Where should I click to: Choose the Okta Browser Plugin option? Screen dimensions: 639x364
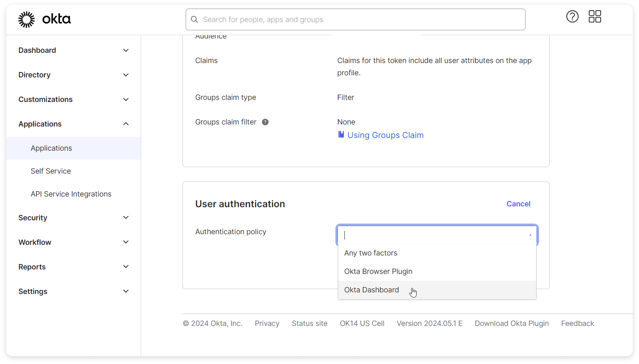coord(437,272)
